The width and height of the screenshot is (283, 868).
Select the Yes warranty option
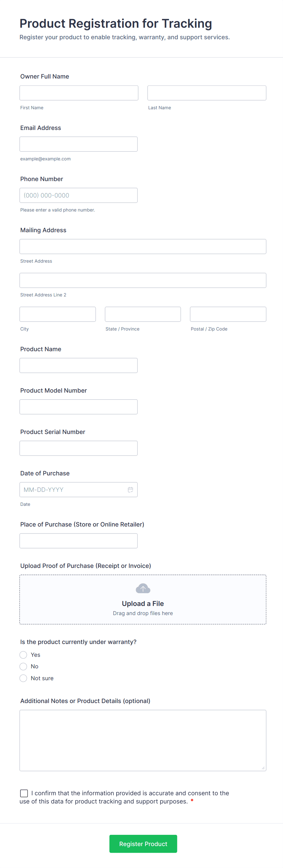tap(23, 655)
